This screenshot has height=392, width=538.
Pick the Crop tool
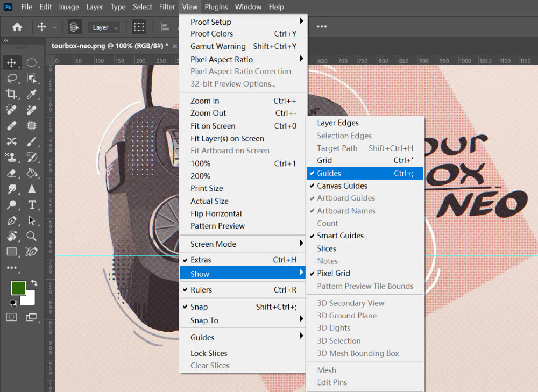click(11, 95)
